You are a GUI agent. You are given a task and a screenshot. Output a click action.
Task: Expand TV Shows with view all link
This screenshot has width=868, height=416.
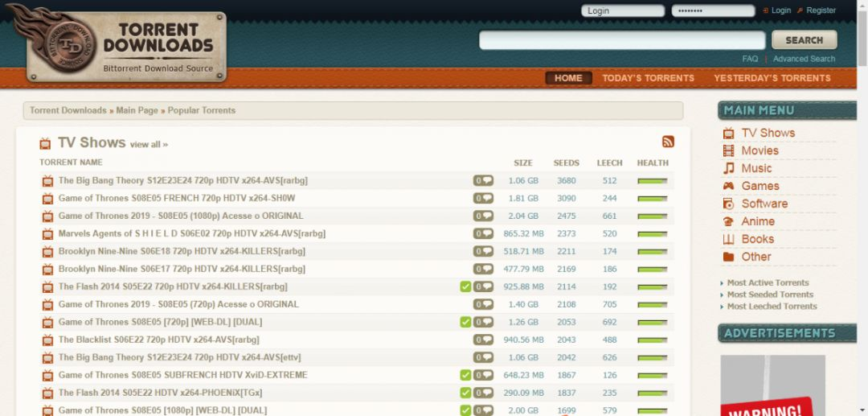click(149, 145)
